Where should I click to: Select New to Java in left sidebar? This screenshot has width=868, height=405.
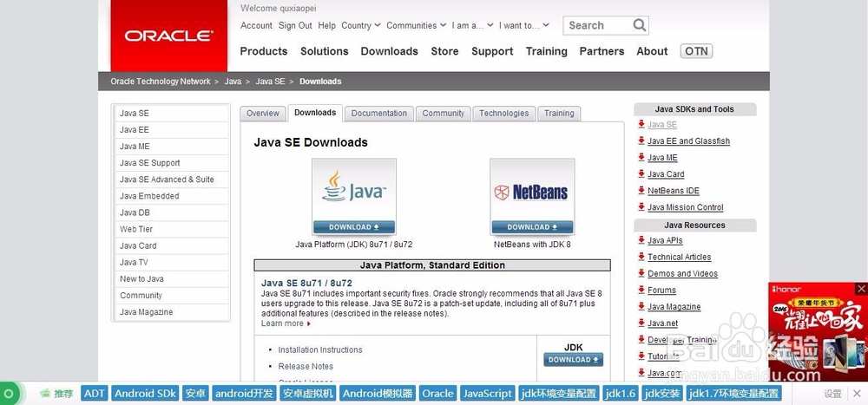tap(172, 279)
